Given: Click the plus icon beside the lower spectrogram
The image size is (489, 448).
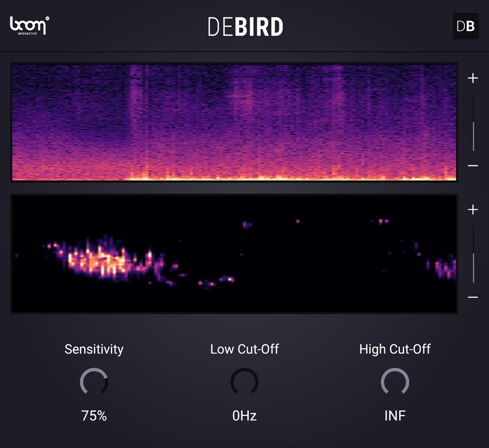Looking at the screenshot, I should coord(473,210).
